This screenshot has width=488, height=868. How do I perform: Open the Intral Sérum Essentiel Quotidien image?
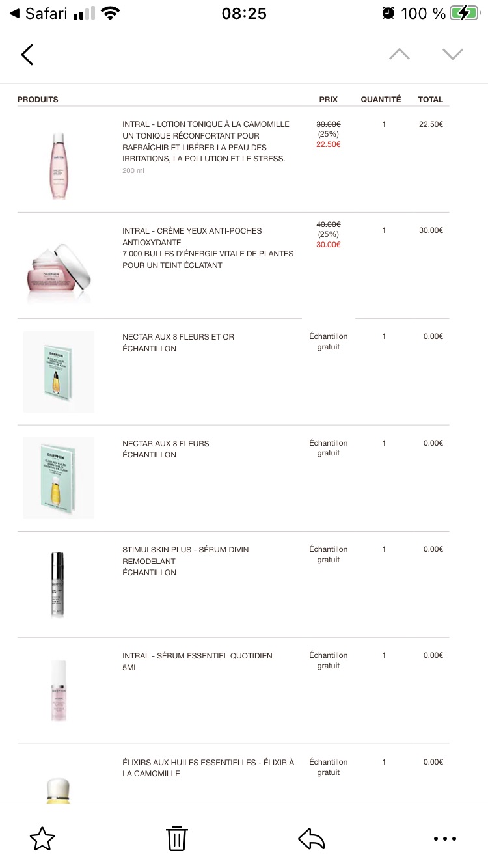click(x=59, y=690)
